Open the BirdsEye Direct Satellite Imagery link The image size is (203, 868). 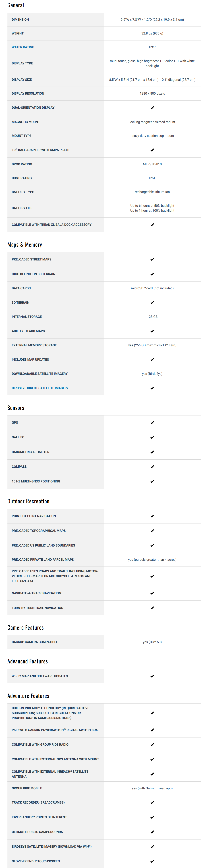tap(40, 388)
